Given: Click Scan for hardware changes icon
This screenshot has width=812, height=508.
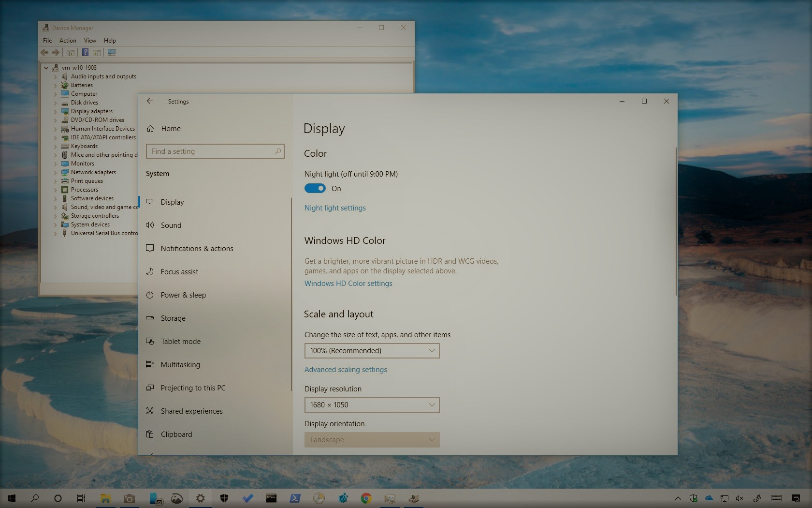Looking at the screenshot, I should pyautogui.click(x=112, y=52).
